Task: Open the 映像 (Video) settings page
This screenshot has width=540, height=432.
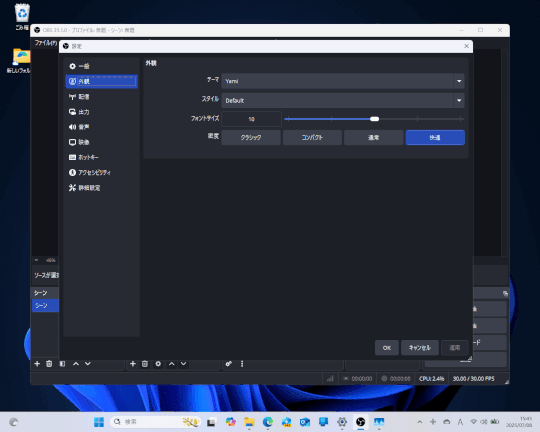Action: point(101,142)
